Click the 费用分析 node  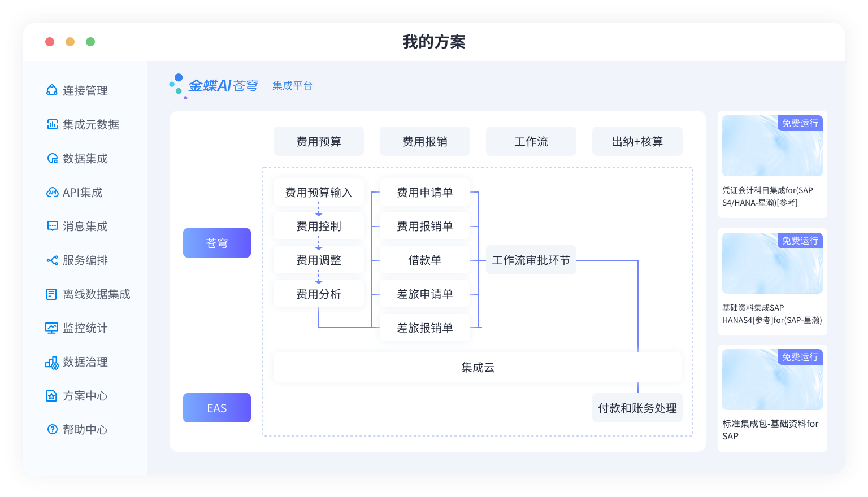pos(319,294)
